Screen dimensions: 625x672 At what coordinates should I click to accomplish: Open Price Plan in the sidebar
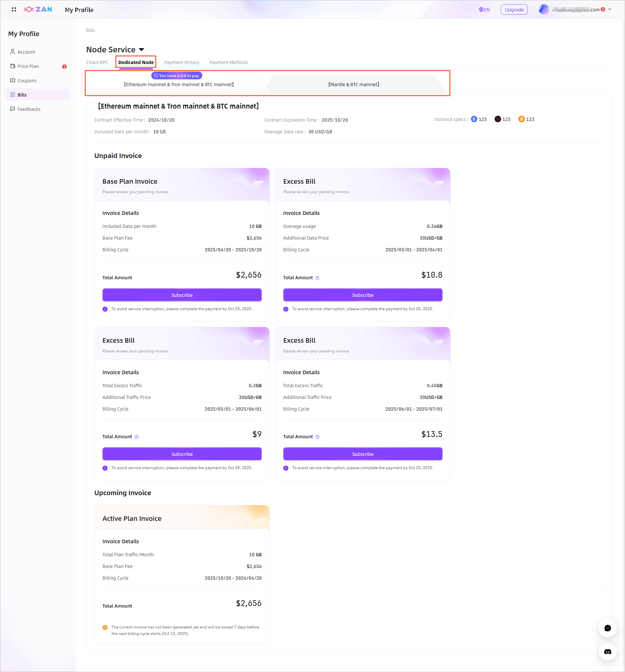(28, 66)
